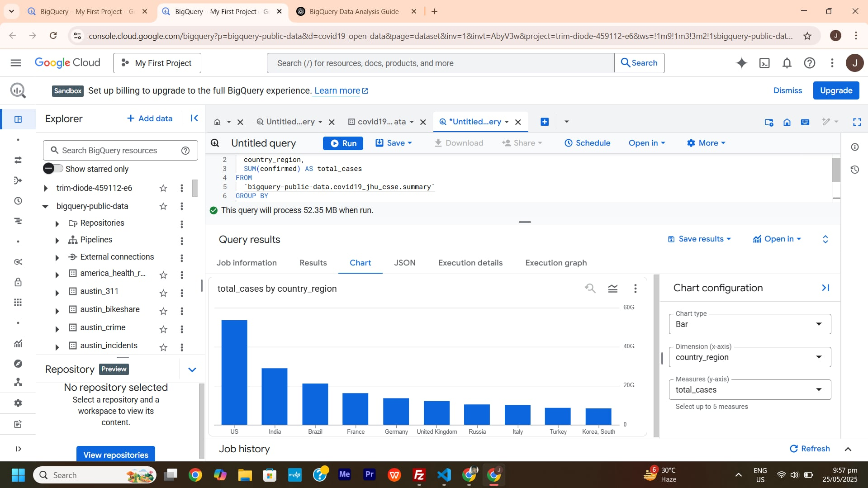This screenshot has width=868, height=488.
Task: Switch to the JSON tab
Action: (404, 263)
